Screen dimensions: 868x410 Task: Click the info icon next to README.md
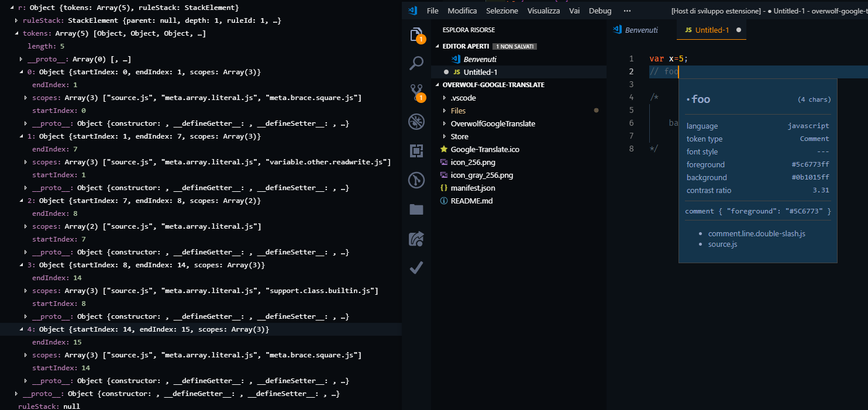[444, 201]
